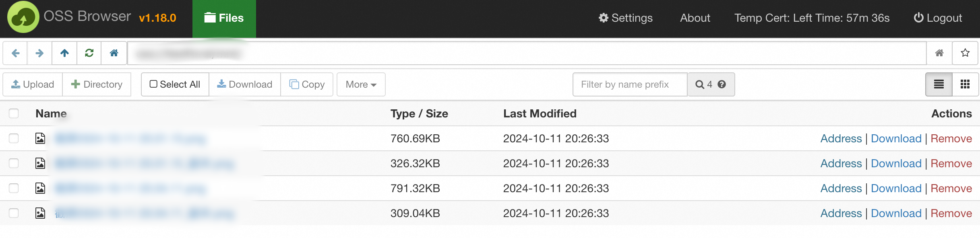Switch to list view layout
The height and width of the screenshot is (238, 980).
[x=939, y=84]
